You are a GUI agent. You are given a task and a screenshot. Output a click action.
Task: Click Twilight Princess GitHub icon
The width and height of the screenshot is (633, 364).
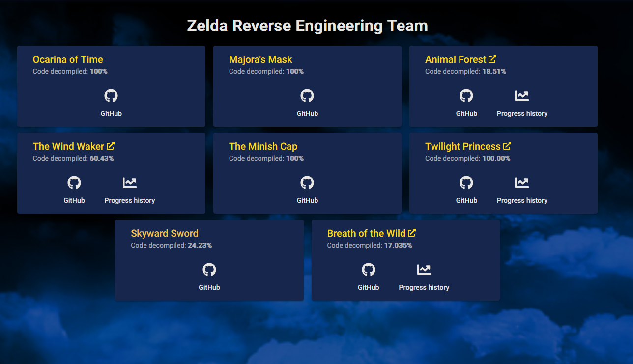click(x=466, y=183)
